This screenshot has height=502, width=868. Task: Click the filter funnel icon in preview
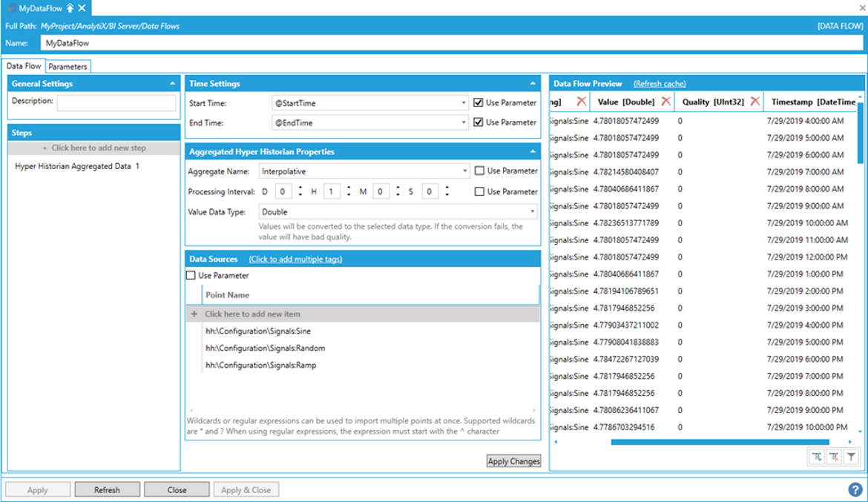tap(851, 458)
